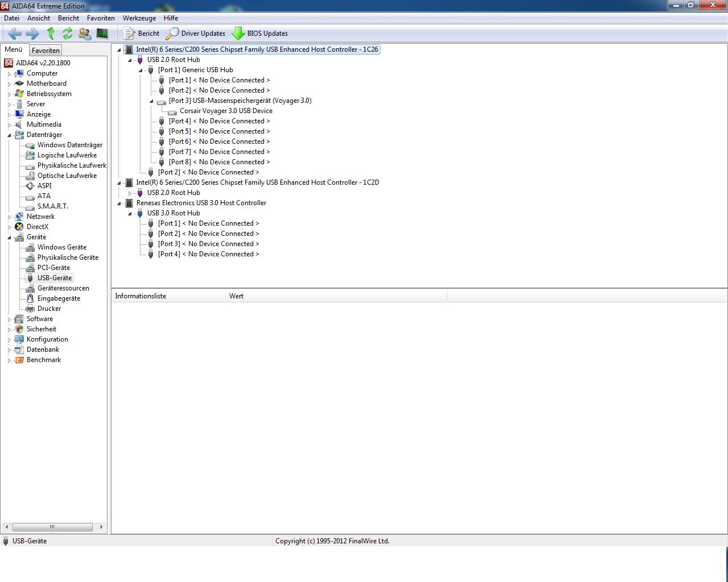Expand USB 2.0 Root Hub under 1C2D
Viewport: 728px width, 582px height.
(x=130, y=193)
